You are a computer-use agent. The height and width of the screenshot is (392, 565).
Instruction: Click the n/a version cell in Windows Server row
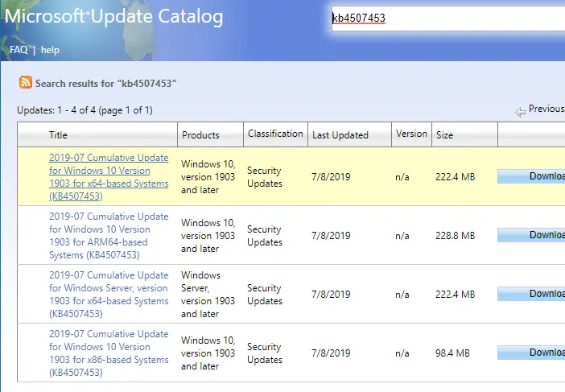click(402, 295)
